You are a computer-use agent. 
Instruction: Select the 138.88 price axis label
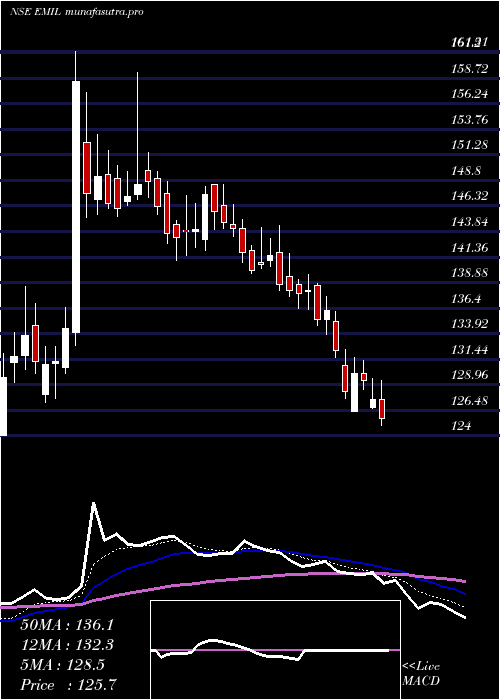(469, 272)
